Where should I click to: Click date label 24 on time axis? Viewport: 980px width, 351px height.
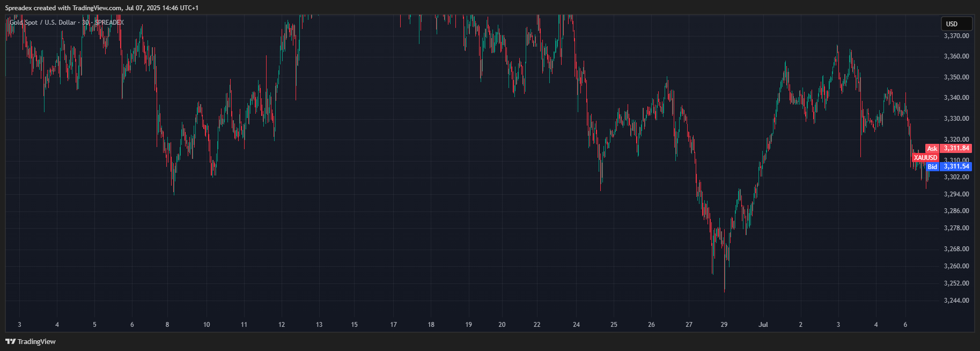pyautogui.click(x=576, y=325)
